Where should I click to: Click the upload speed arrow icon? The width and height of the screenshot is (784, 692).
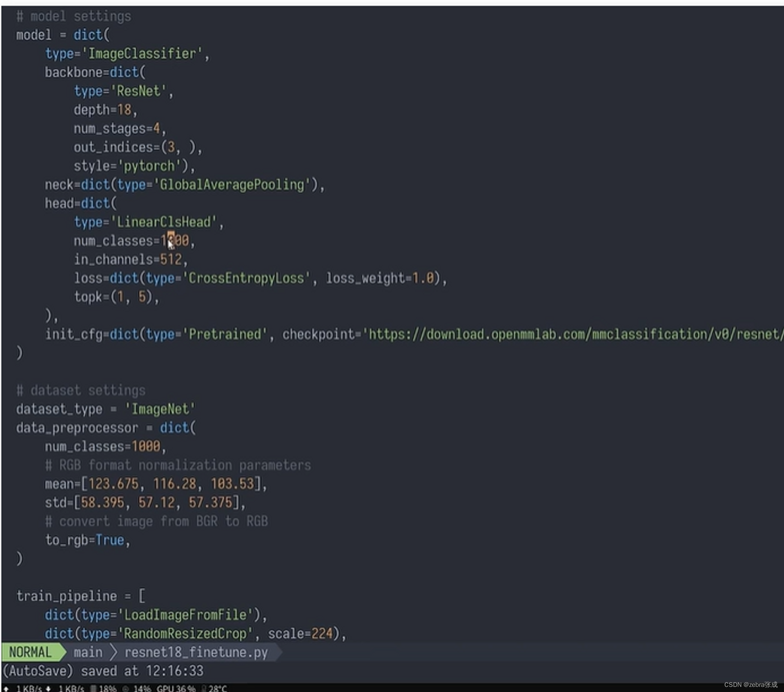[x=6, y=688]
